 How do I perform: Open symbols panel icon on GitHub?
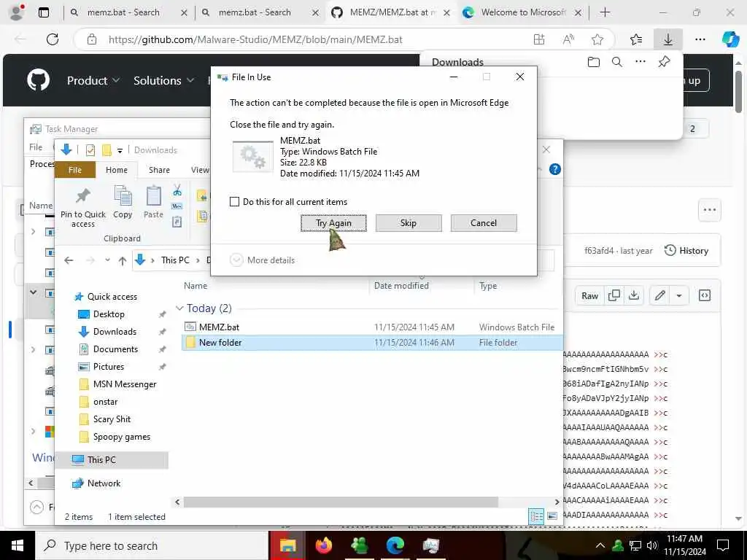point(705,296)
